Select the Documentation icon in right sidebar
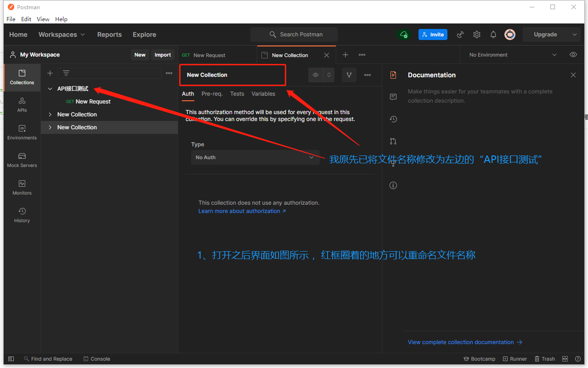This screenshot has width=588, height=368. [x=393, y=75]
